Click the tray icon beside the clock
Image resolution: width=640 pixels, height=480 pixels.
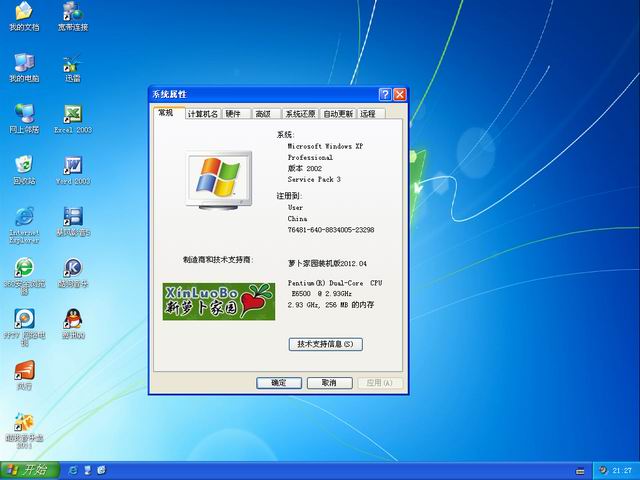(x=603, y=470)
